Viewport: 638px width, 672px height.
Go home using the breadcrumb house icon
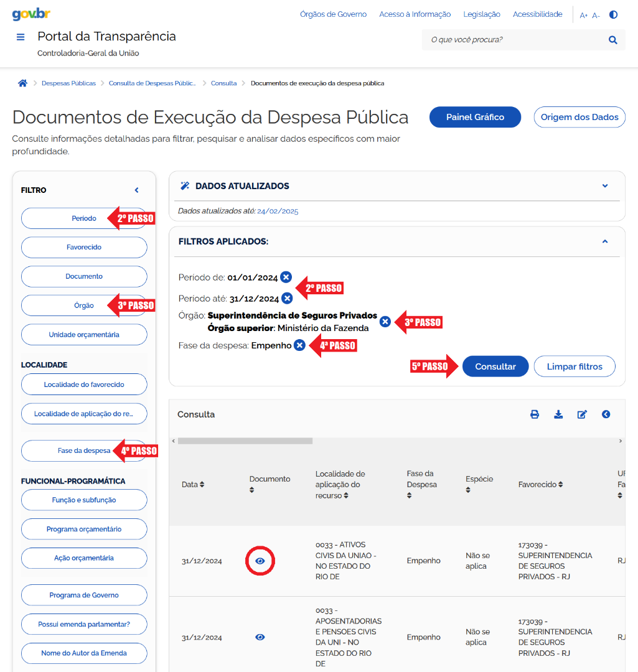pos(22,82)
